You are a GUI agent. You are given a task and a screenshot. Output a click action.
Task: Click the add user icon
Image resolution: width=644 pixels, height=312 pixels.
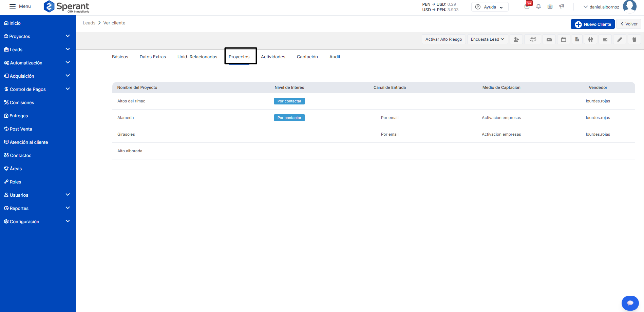point(516,39)
